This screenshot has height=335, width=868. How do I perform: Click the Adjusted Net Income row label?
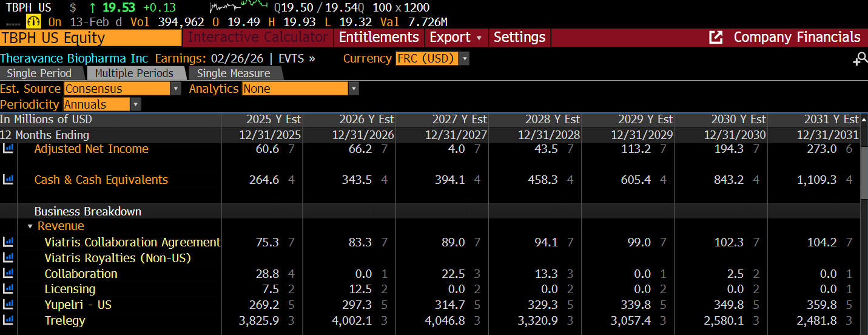pyautogui.click(x=91, y=149)
